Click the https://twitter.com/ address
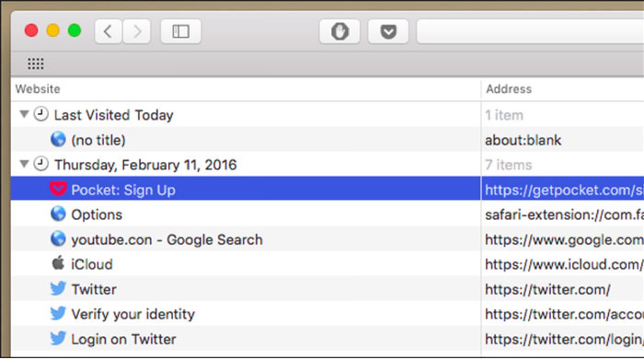 coord(547,289)
